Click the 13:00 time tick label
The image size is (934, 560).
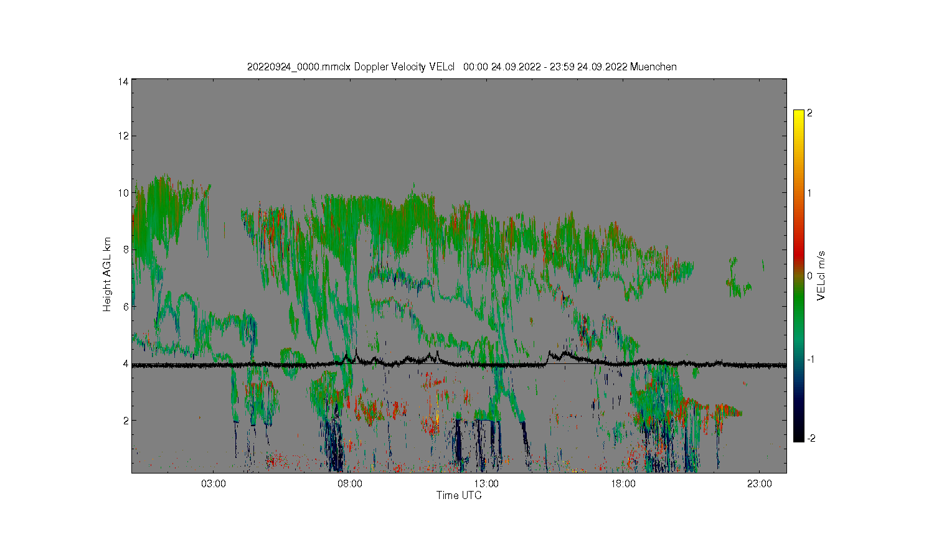486,484
